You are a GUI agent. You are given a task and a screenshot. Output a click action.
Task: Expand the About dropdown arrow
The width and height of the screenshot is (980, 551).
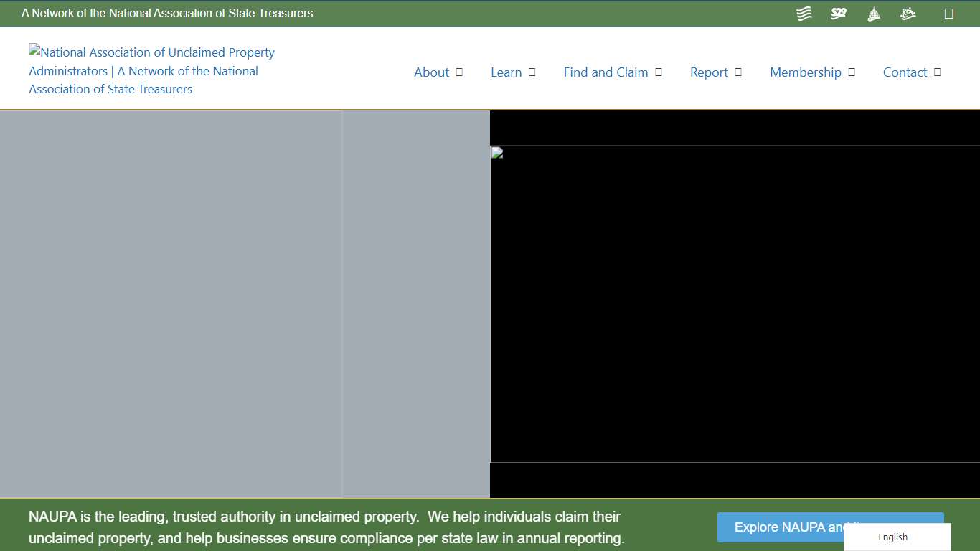tap(460, 72)
